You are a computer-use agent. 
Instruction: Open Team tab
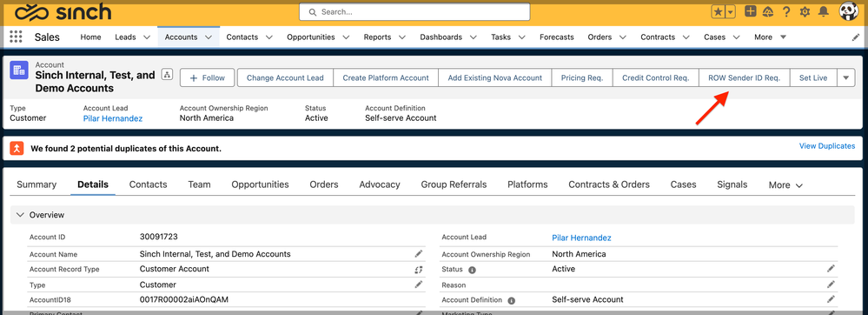[x=199, y=184]
